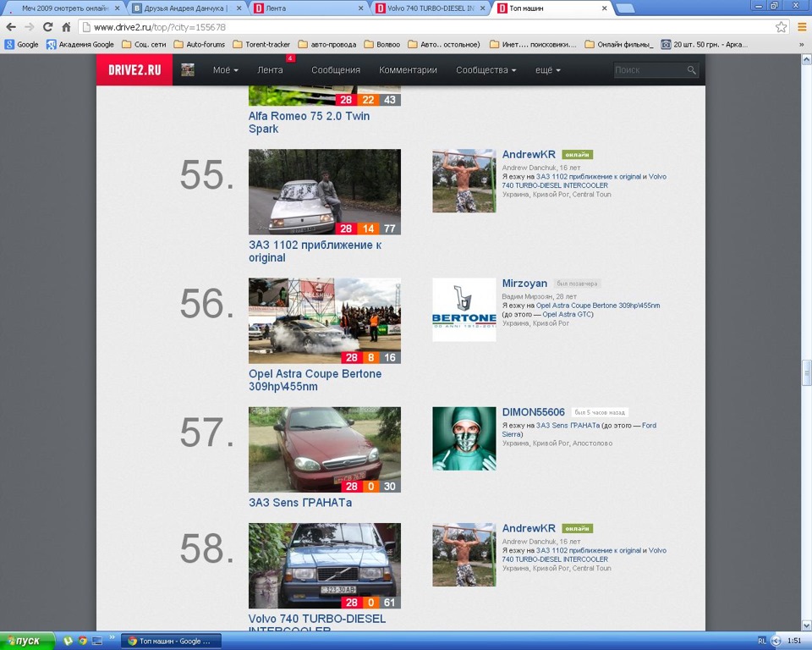812x650 pixels.
Task: Close the Топ машин tab
Action: 604,8
